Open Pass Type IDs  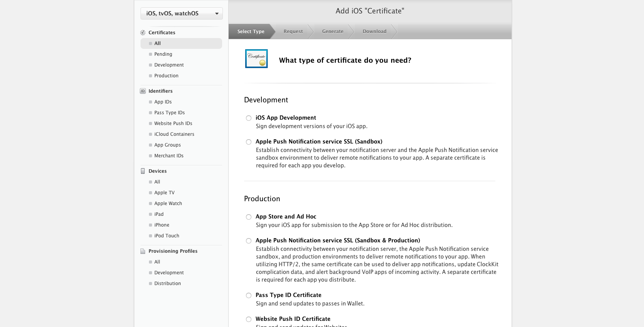(x=169, y=113)
